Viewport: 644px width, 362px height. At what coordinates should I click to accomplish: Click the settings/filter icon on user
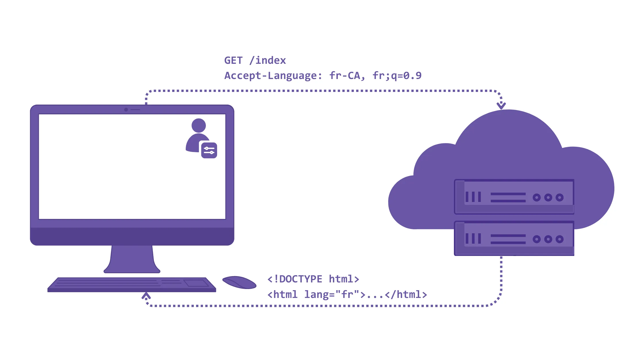tap(209, 150)
